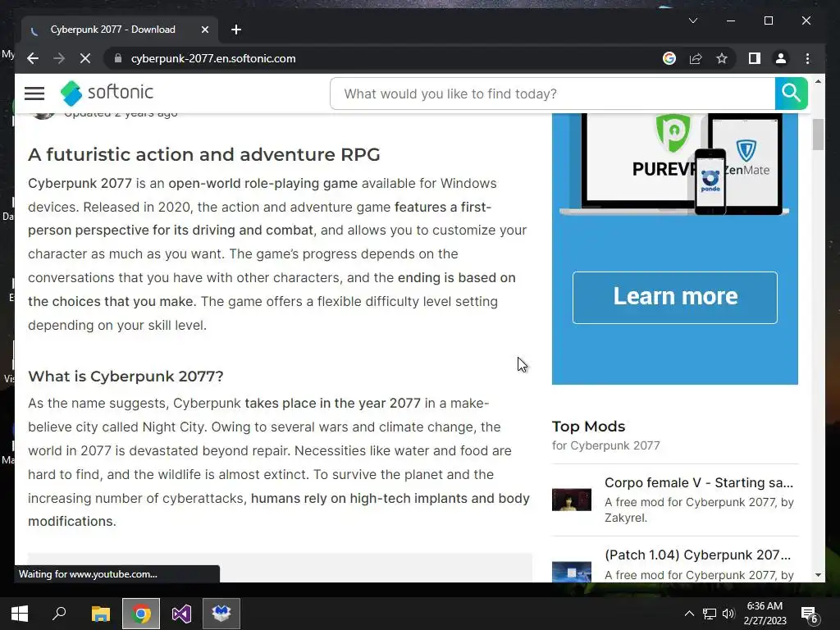Open the Softonic hamburger menu
Screen dimensions: 840x630
34,94
